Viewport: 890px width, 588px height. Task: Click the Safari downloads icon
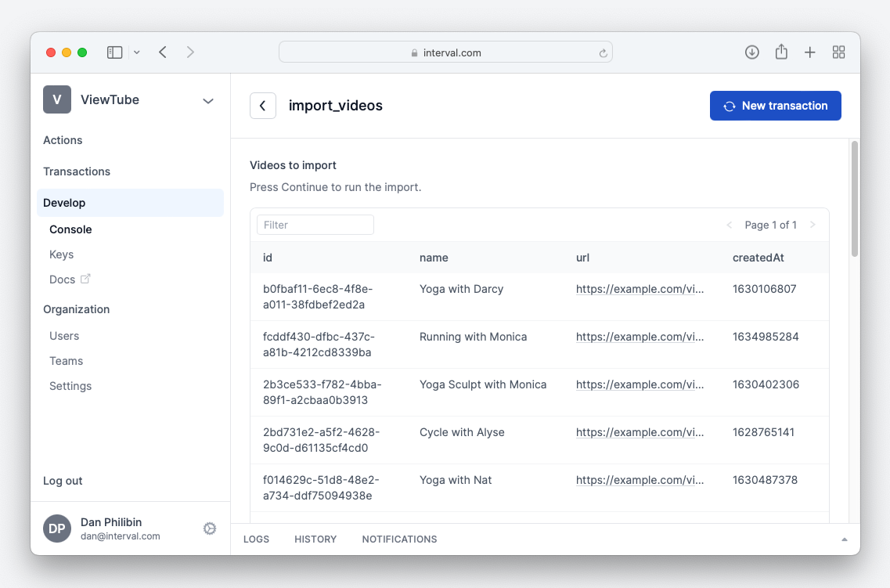tap(751, 52)
